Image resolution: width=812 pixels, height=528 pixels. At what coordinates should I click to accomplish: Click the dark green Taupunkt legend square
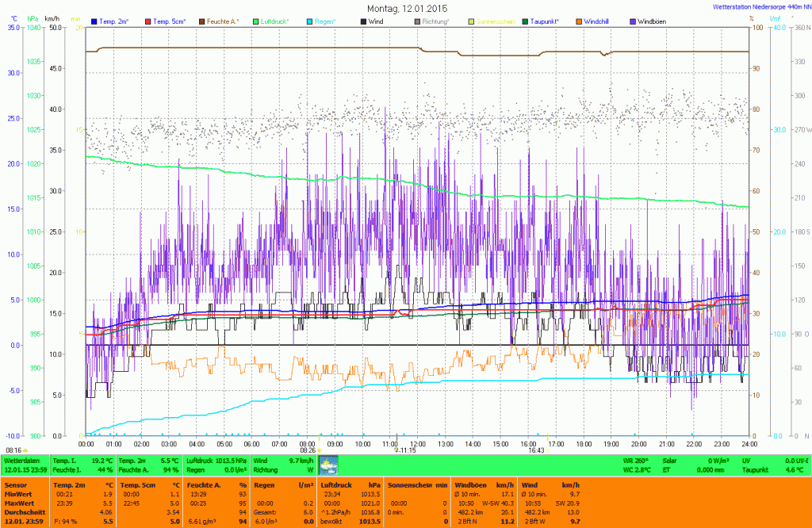click(526, 20)
